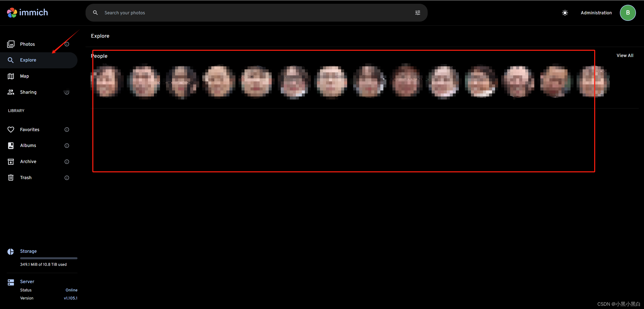Open Administration panel
Image resolution: width=644 pixels, height=309 pixels.
click(x=596, y=12)
